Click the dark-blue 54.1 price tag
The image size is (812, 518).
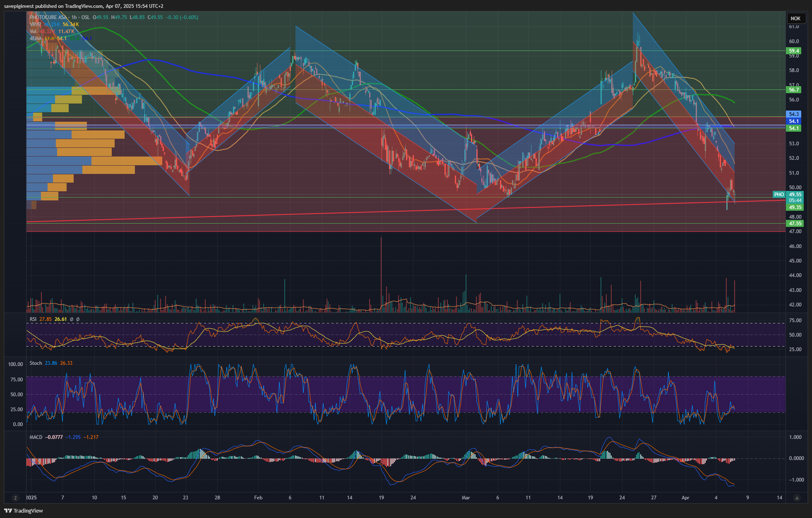tap(794, 121)
